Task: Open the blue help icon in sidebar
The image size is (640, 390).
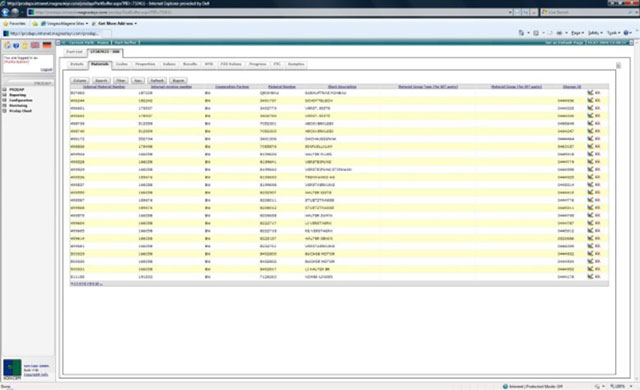Action: 16,45
